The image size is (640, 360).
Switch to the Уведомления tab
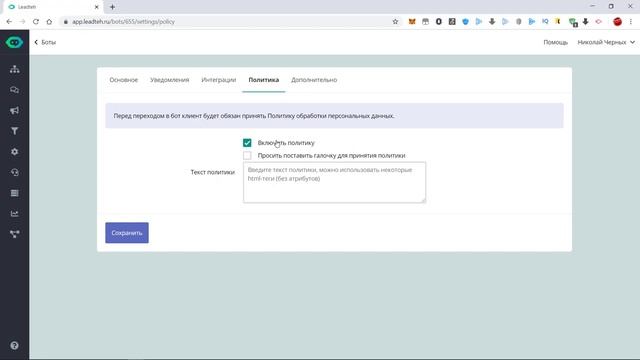(169, 80)
